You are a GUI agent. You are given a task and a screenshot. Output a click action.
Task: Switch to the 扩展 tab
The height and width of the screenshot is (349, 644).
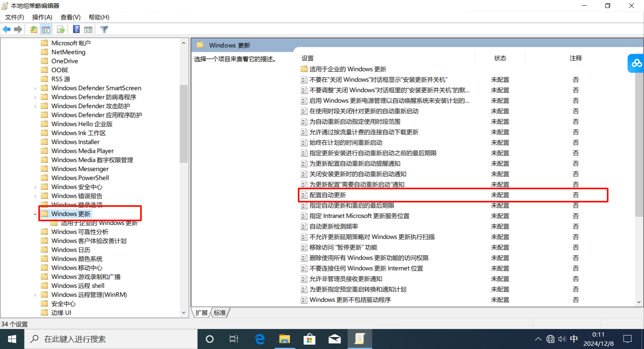(x=202, y=313)
